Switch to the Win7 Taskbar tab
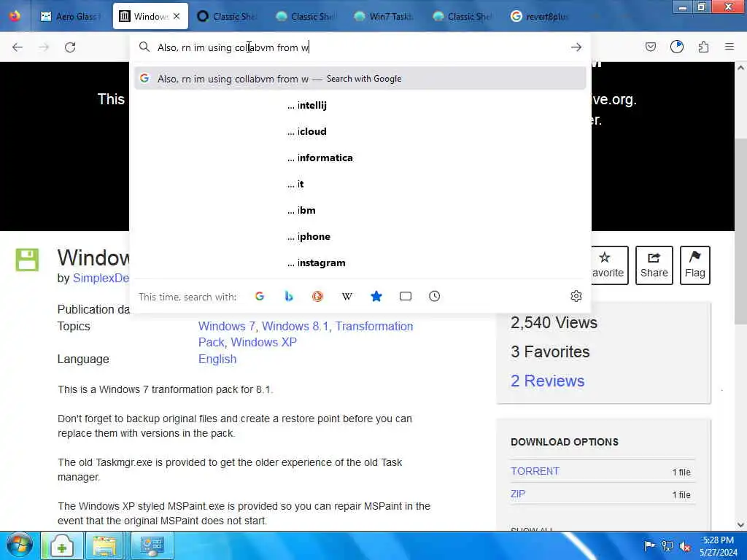The image size is (747, 560). [384, 16]
